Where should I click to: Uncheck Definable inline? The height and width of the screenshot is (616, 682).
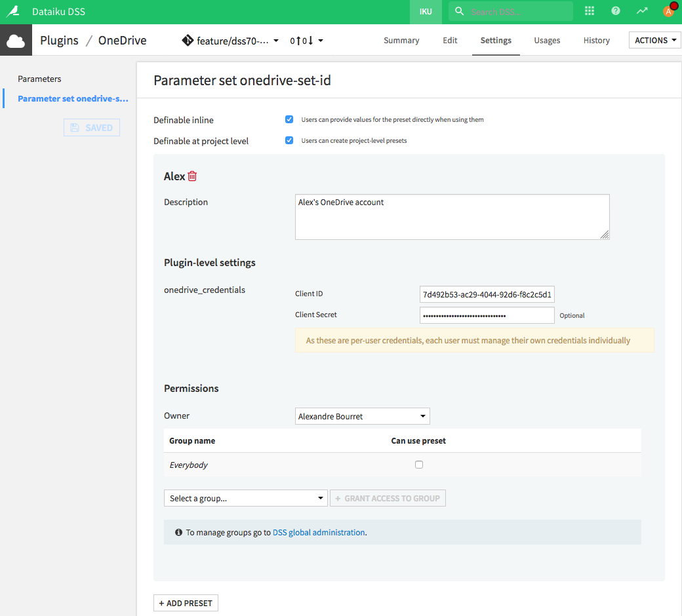pos(289,119)
